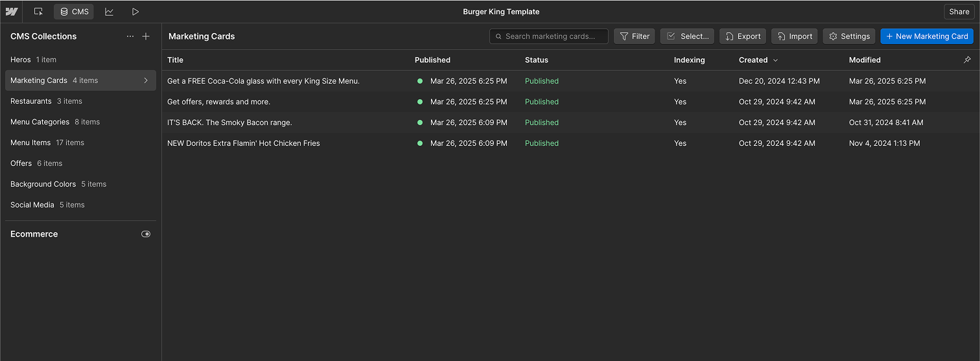This screenshot has width=980, height=361.
Task: Click the Share button
Action: click(x=959, y=12)
